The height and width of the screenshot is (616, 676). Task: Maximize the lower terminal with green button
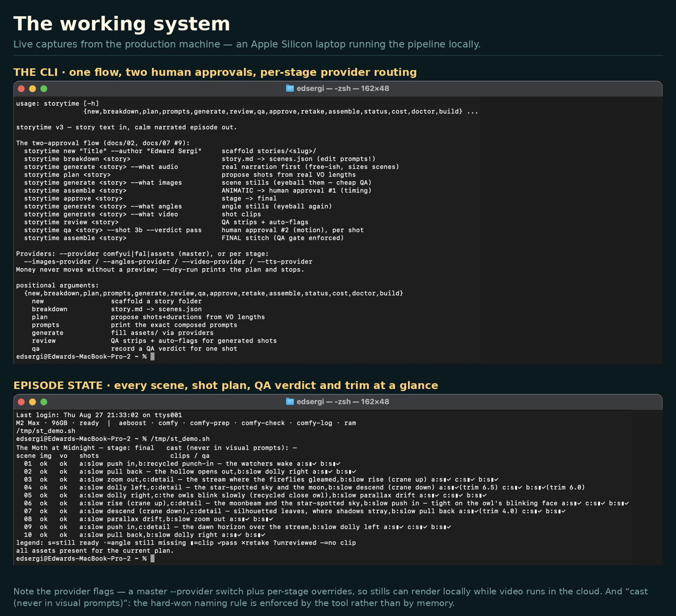[x=44, y=402]
